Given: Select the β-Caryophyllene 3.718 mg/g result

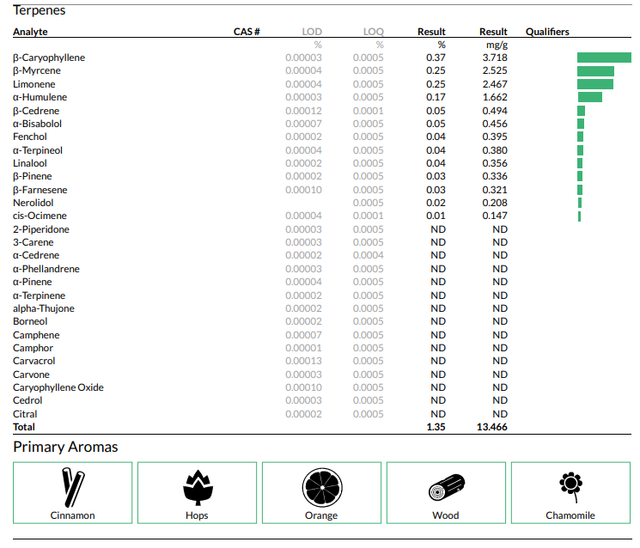Looking at the screenshot, I should coord(495,58).
